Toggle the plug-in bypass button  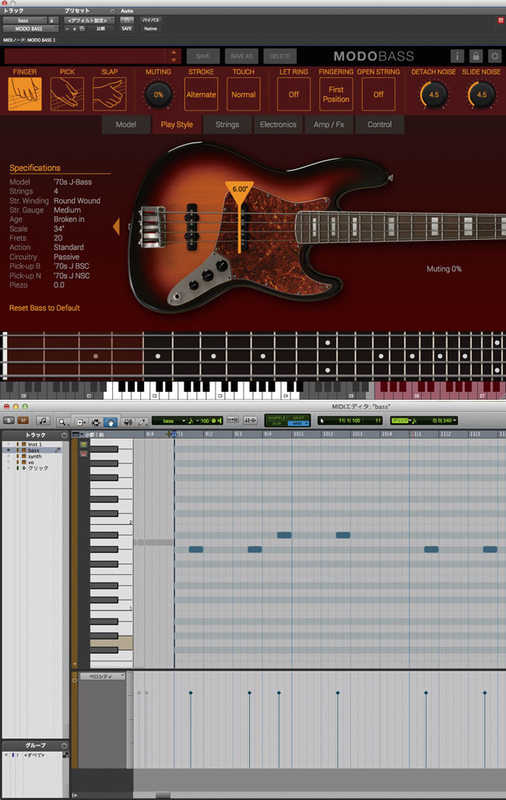tap(150, 20)
